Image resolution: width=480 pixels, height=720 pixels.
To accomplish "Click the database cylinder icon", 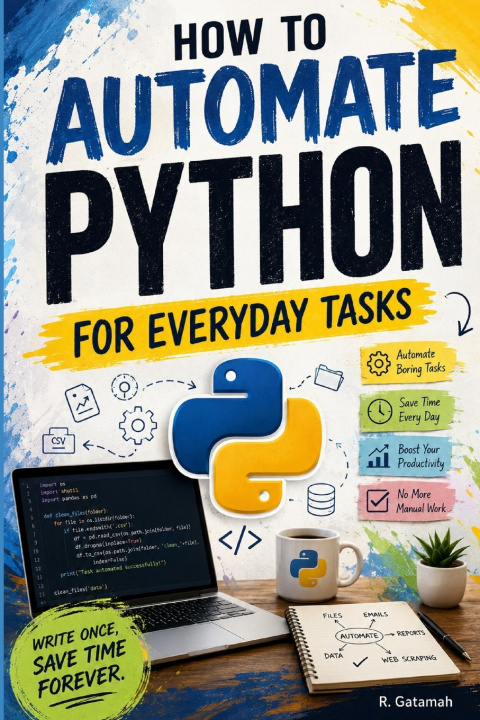I will point(321,500).
